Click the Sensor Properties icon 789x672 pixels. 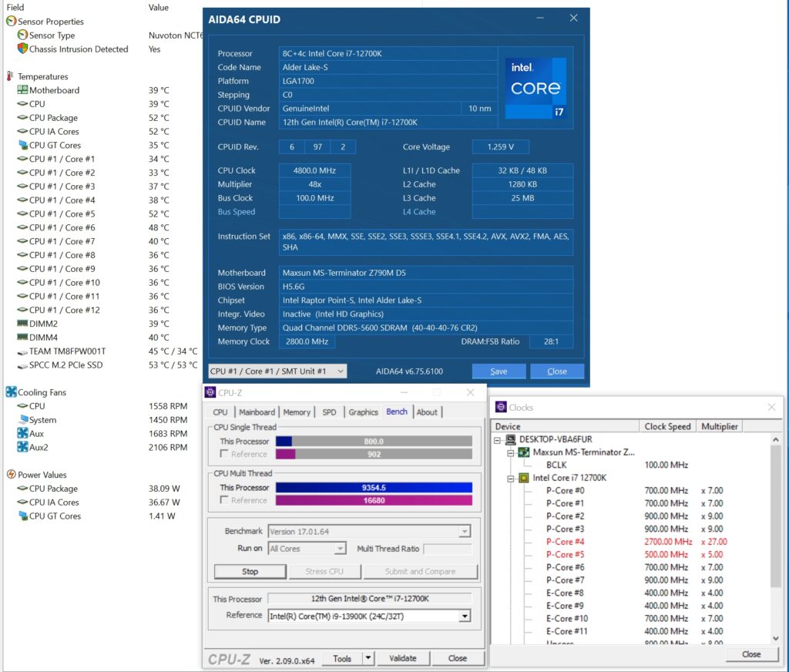11,21
